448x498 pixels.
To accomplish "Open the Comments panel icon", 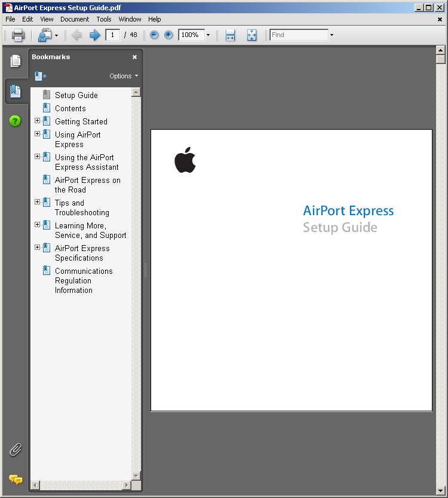I will pos(16,479).
